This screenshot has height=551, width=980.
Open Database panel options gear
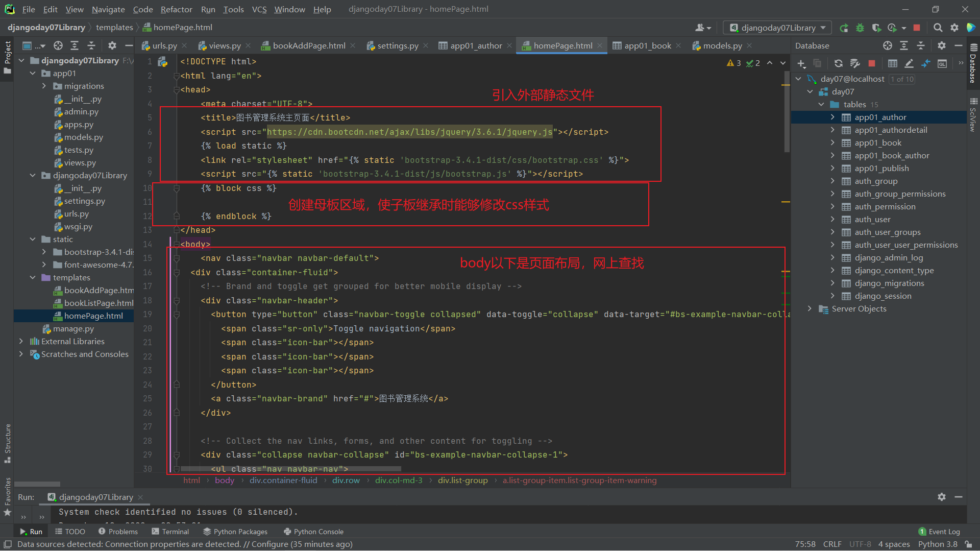coord(942,46)
